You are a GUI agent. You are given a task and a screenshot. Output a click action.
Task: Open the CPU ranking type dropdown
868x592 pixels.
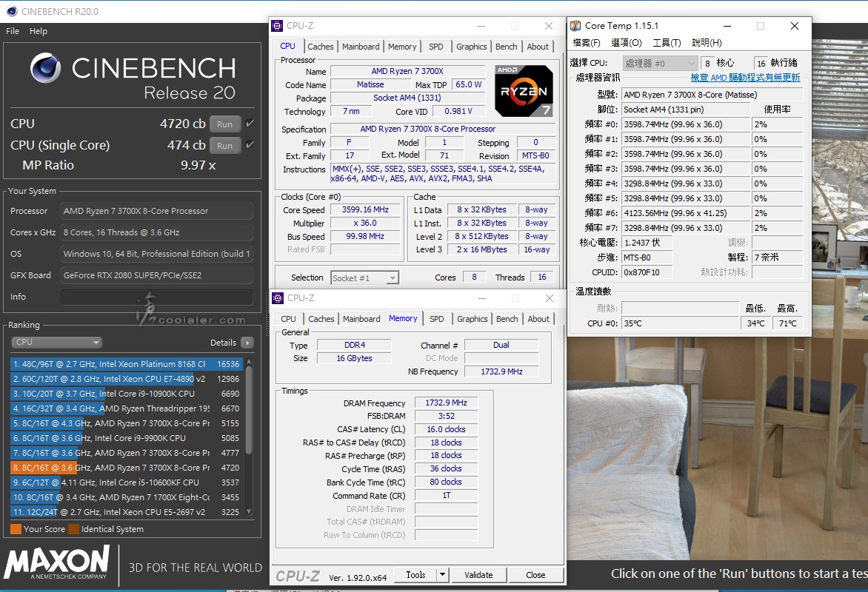pyautogui.click(x=56, y=342)
